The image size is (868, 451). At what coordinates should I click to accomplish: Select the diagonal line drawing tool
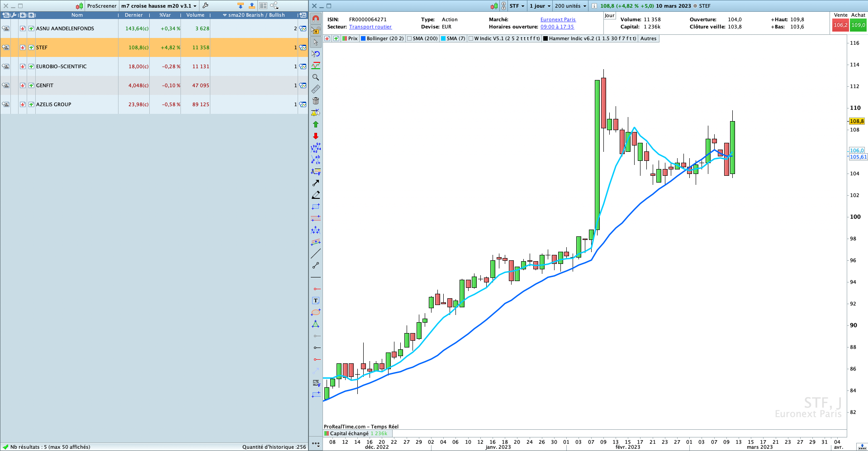(x=316, y=254)
